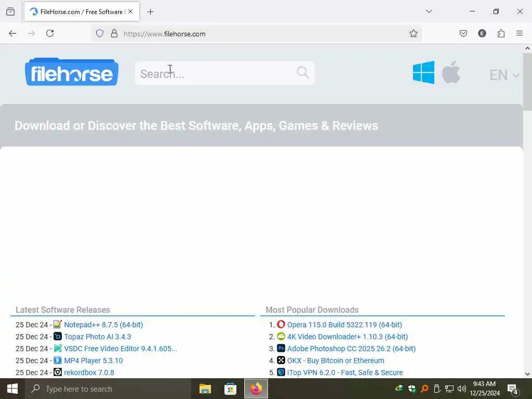Click the rekordbox app icon
The height and width of the screenshot is (399, 532).
58,372
